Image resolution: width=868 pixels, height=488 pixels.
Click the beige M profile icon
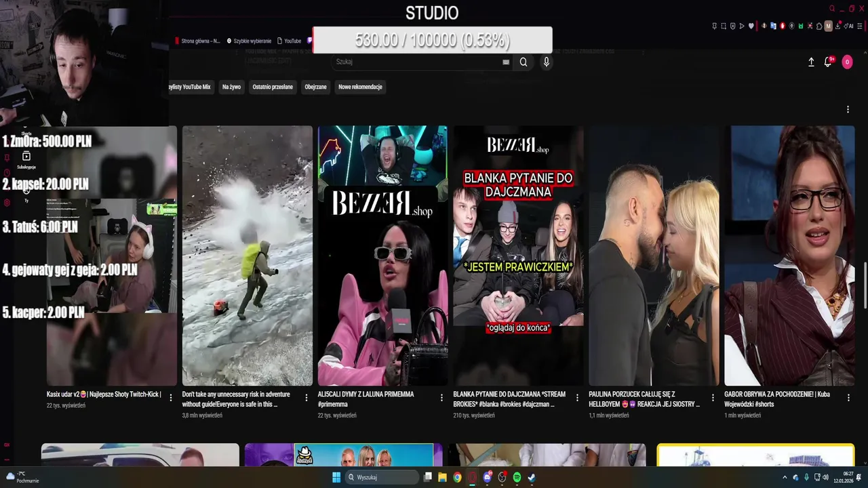pyautogui.click(x=829, y=26)
